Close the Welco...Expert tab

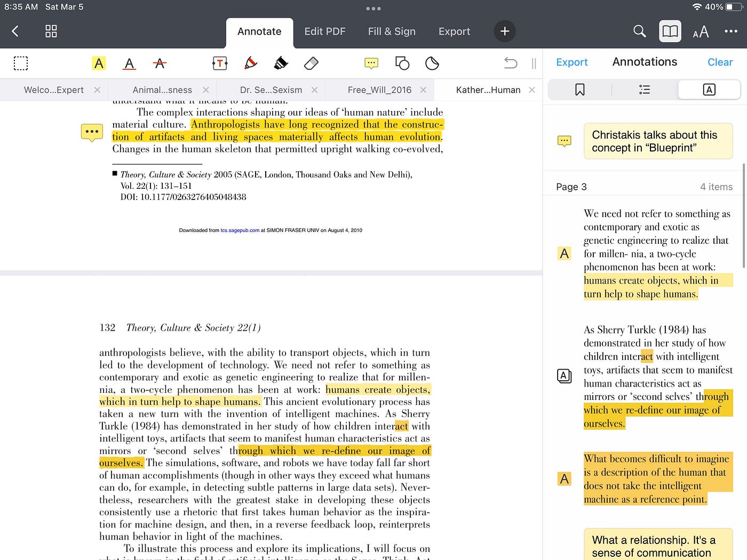click(97, 90)
